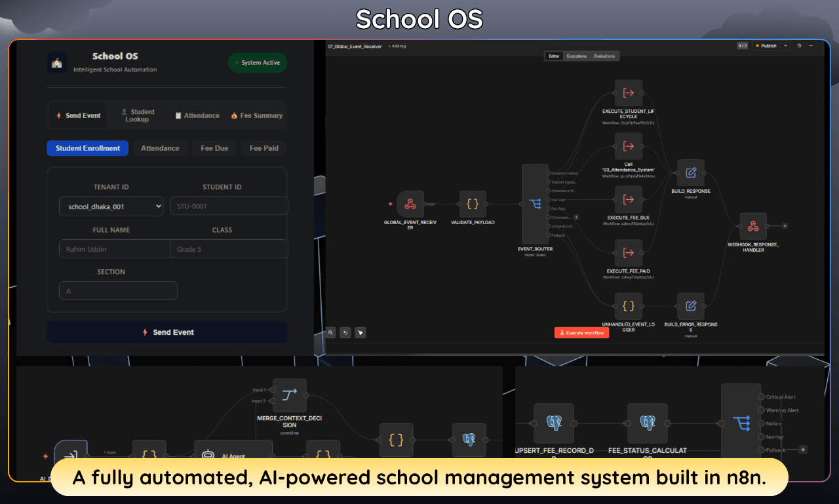This screenshot has width=839, height=504.
Task: Select the MERGE_CONTEXT_DECISION merge node
Action: [290, 396]
